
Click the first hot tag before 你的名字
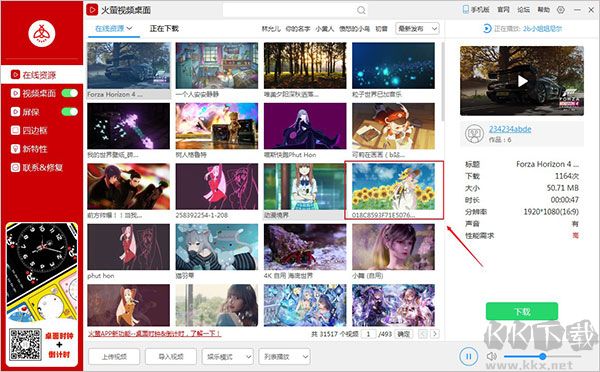[x=271, y=29]
